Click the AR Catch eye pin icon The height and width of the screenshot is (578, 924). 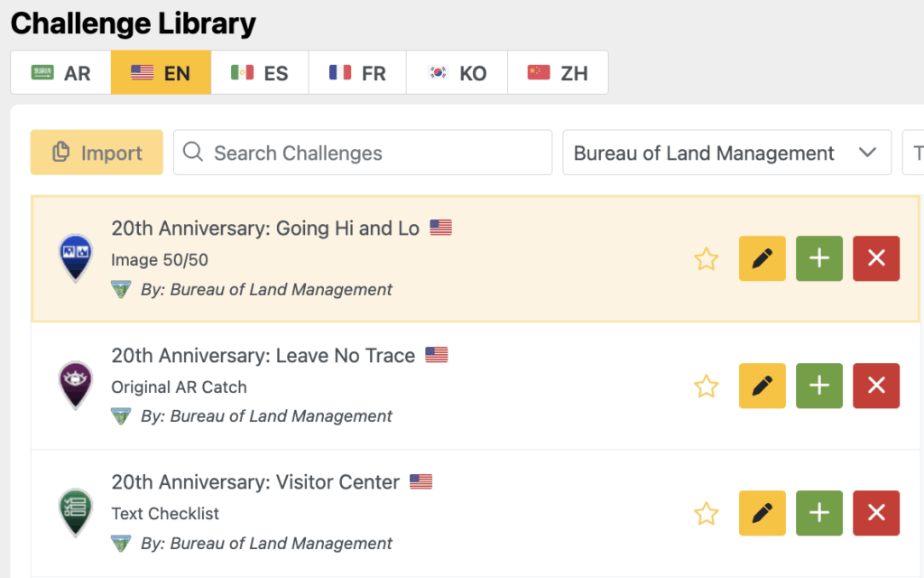pyautogui.click(x=76, y=385)
